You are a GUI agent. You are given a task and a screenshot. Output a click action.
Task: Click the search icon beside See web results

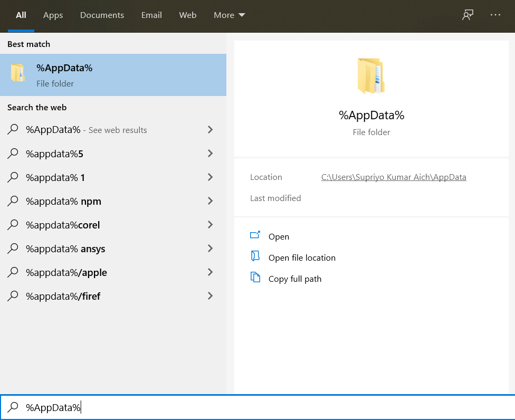click(13, 130)
